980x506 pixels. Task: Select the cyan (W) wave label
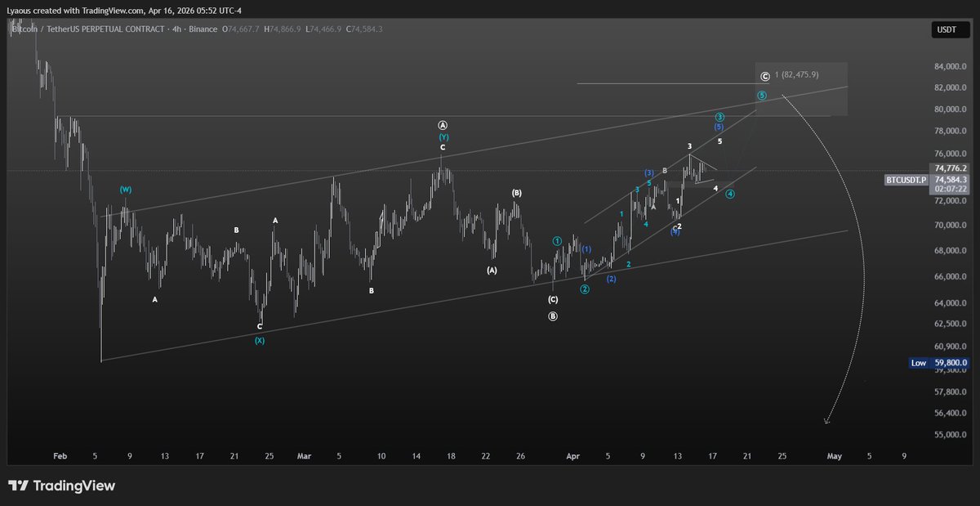point(125,190)
